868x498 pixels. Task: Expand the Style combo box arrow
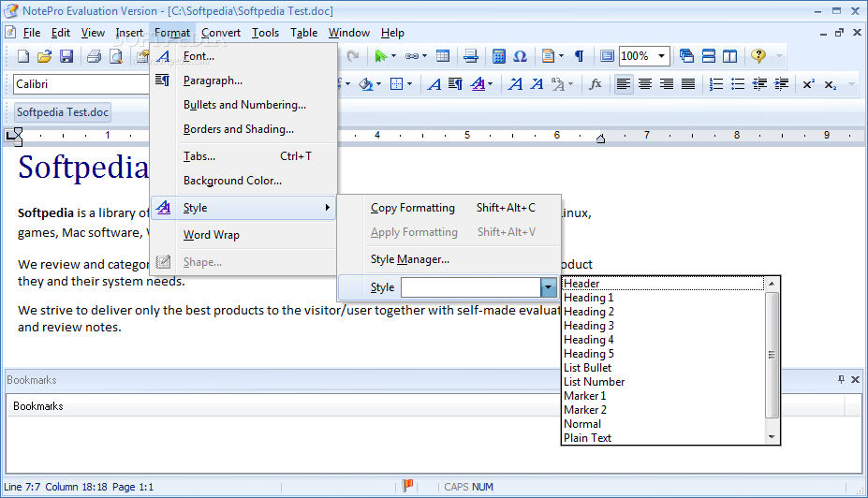[548, 287]
